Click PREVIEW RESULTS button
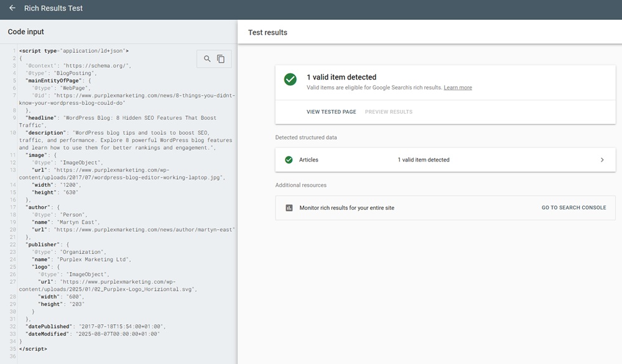 click(x=389, y=112)
